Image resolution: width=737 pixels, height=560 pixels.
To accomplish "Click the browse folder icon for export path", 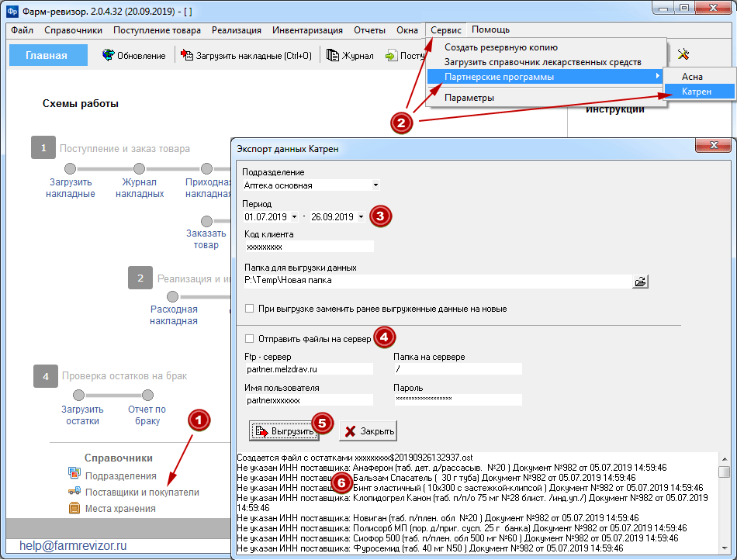I will (640, 282).
